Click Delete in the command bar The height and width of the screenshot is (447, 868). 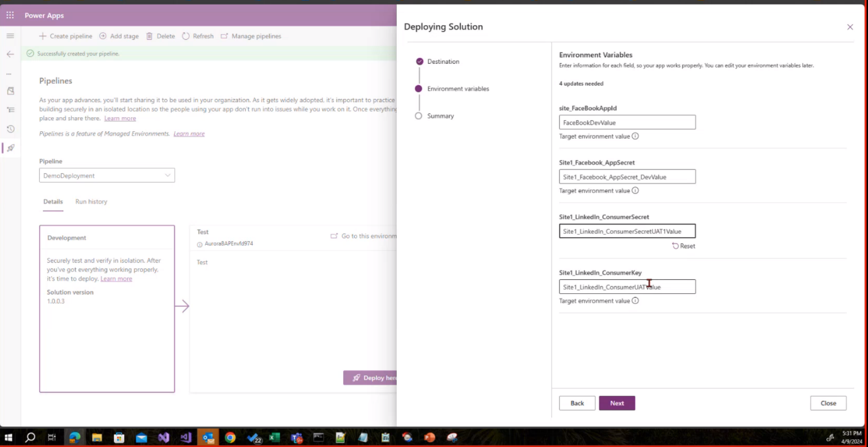coord(161,36)
